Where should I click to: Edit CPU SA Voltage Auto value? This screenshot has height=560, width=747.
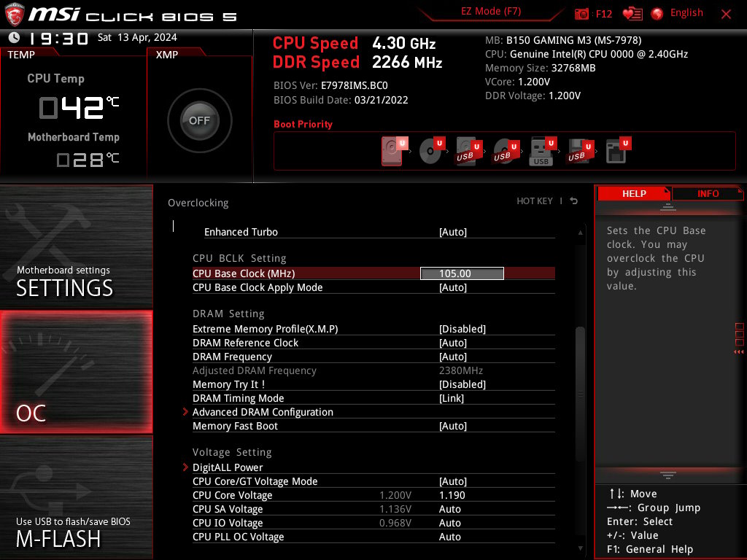pos(449,509)
